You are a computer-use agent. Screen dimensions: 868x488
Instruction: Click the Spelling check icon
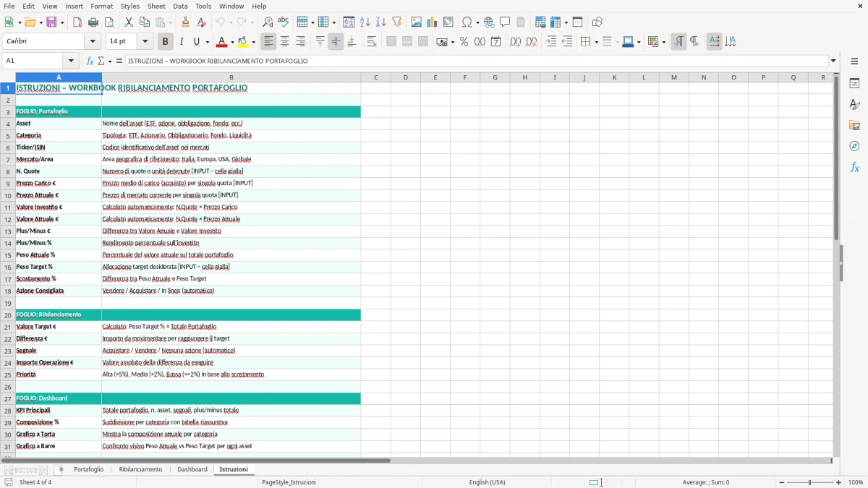tap(284, 22)
